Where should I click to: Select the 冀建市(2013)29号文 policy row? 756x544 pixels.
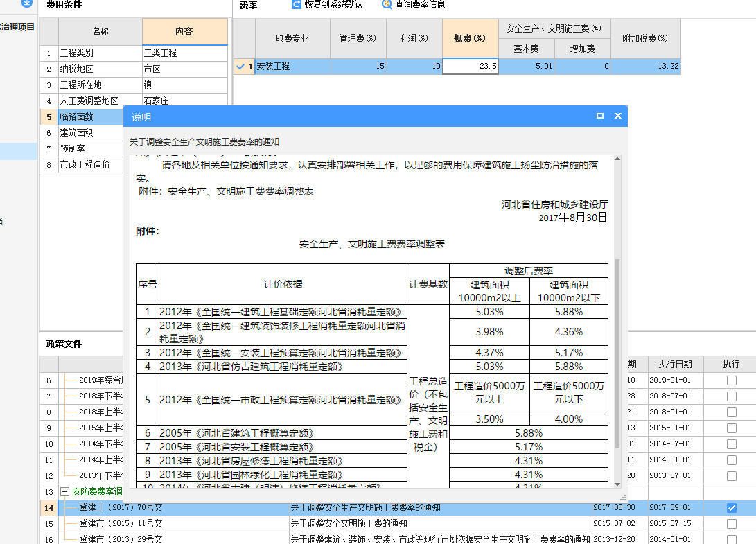(398, 538)
